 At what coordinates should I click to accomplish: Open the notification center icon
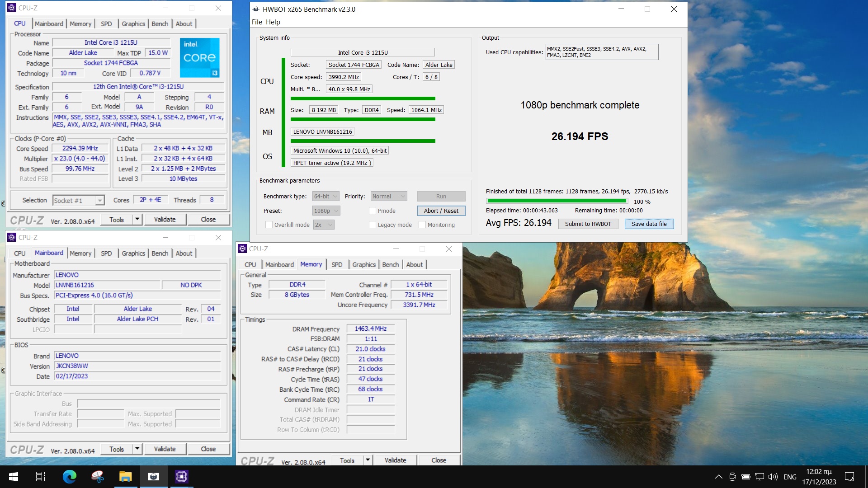849,477
